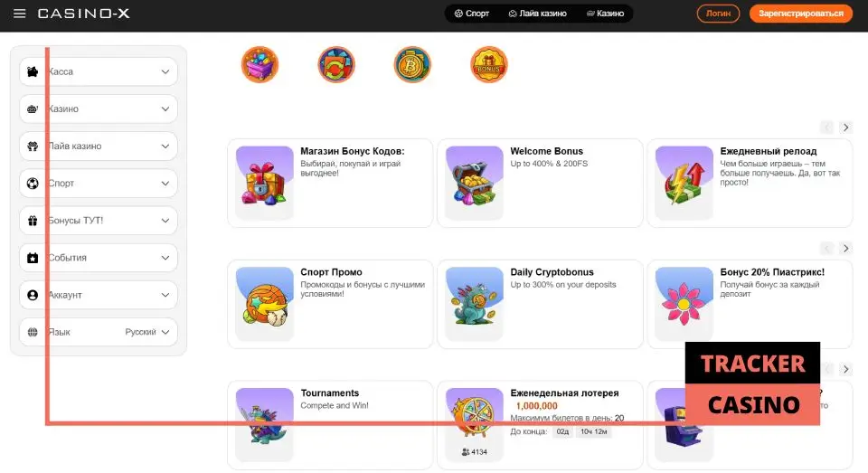
Task: Click the Бонусы ТУТ! gift icon
Action: [x=33, y=221]
